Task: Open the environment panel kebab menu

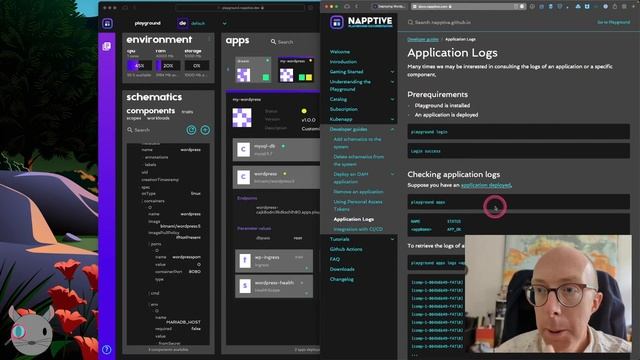Action: 209,39
